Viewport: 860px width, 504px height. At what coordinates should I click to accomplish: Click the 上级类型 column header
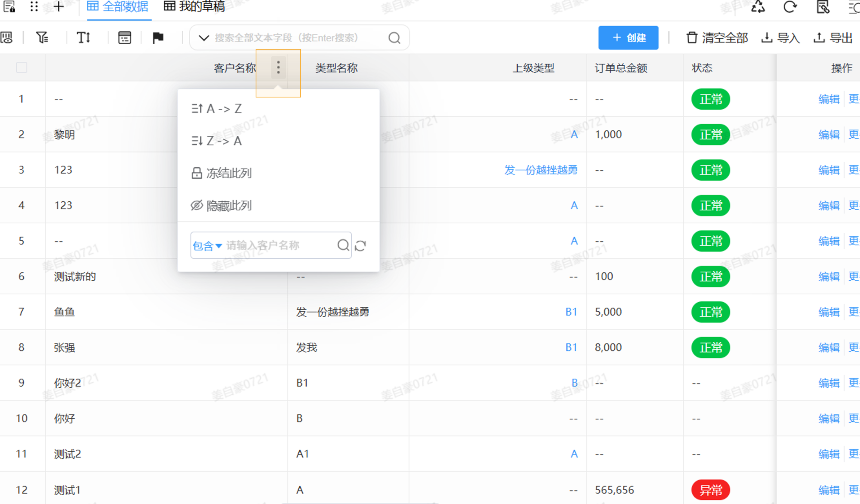point(533,68)
